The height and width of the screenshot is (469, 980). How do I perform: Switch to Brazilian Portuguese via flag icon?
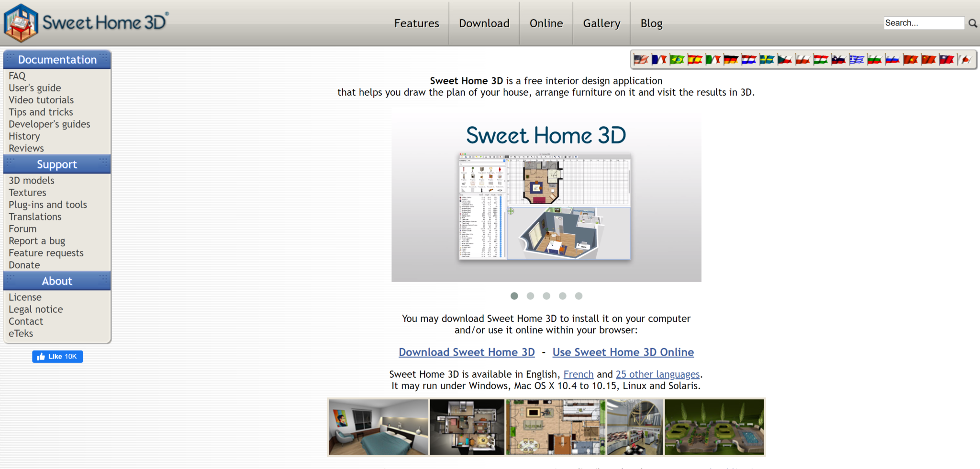point(677,60)
